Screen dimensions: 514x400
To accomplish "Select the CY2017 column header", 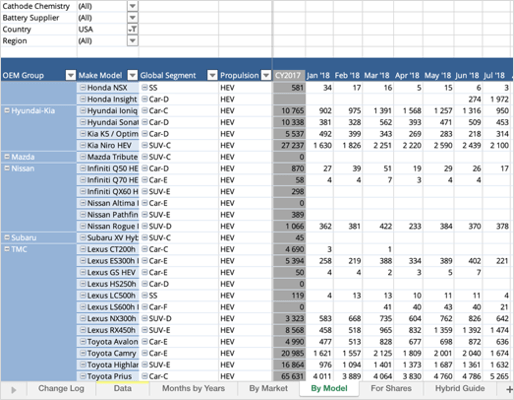I will [x=289, y=76].
